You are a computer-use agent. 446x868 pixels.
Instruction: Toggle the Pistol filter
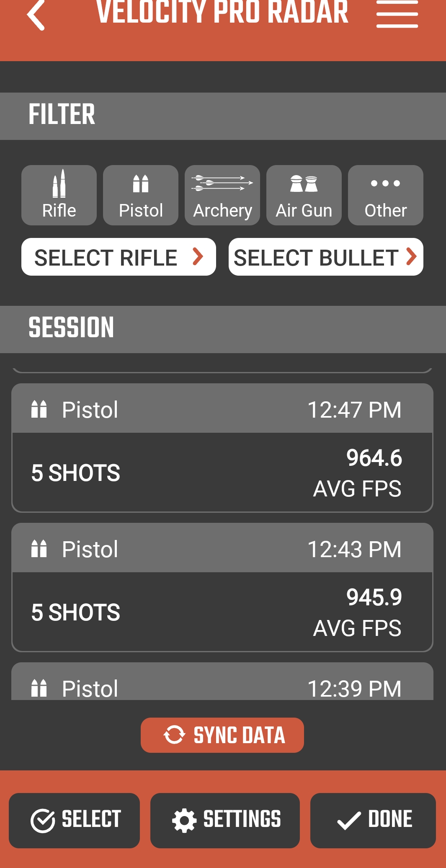coord(141,195)
